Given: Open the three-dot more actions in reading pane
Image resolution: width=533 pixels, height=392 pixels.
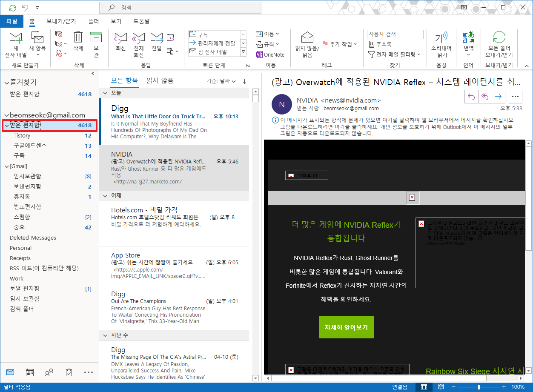Looking at the screenshot, I should point(515,97).
